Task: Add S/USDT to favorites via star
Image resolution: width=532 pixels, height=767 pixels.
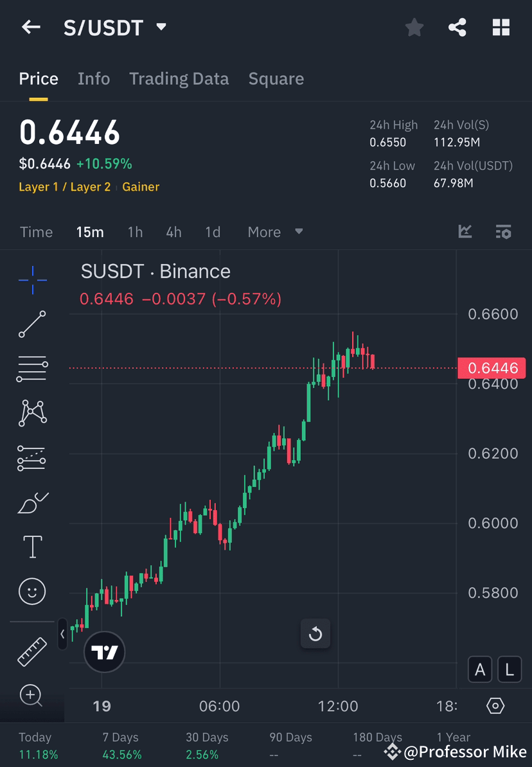Action: pyautogui.click(x=414, y=27)
